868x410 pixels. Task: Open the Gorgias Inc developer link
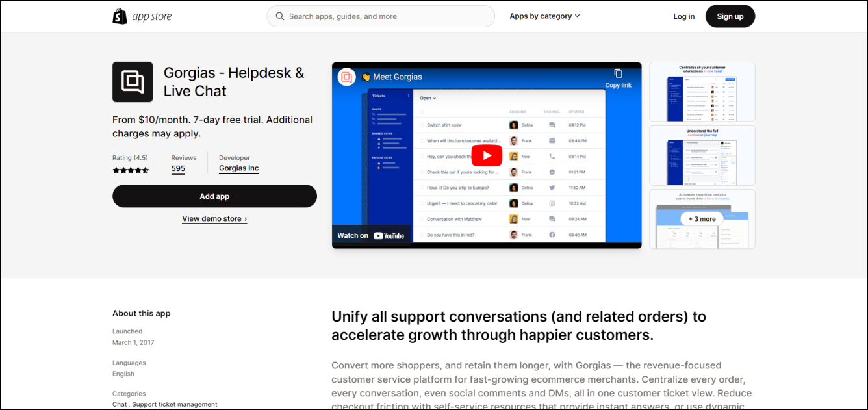[x=239, y=169]
